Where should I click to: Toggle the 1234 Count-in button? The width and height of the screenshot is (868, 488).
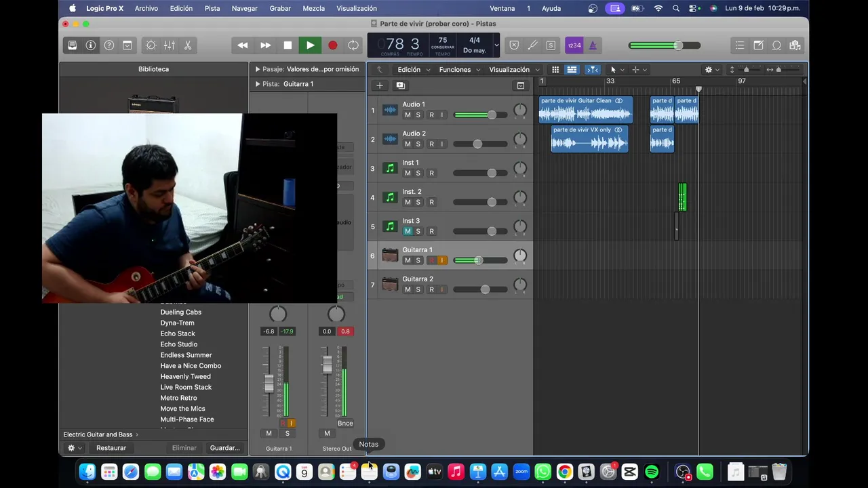click(574, 45)
